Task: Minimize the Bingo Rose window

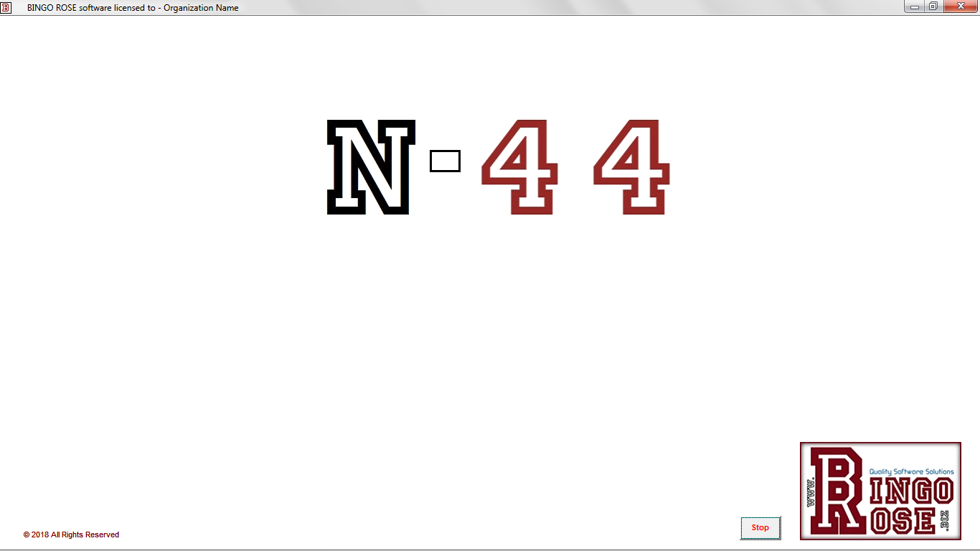Action: click(915, 6)
